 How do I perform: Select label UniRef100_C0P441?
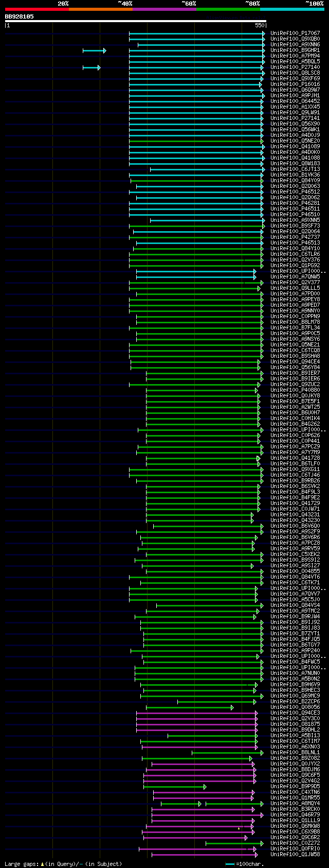click(x=295, y=441)
